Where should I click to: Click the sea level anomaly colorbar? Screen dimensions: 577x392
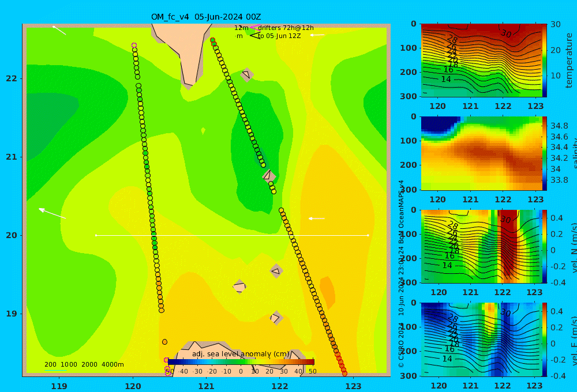coord(241,362)
